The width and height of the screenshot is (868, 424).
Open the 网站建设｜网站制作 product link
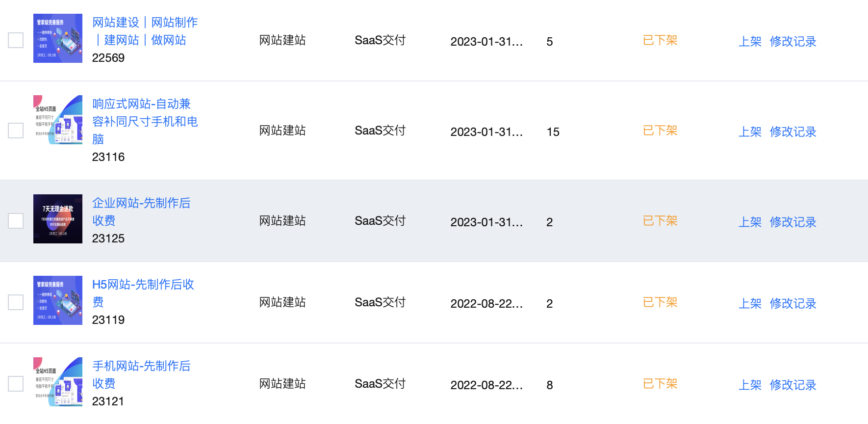click(145, 31)
